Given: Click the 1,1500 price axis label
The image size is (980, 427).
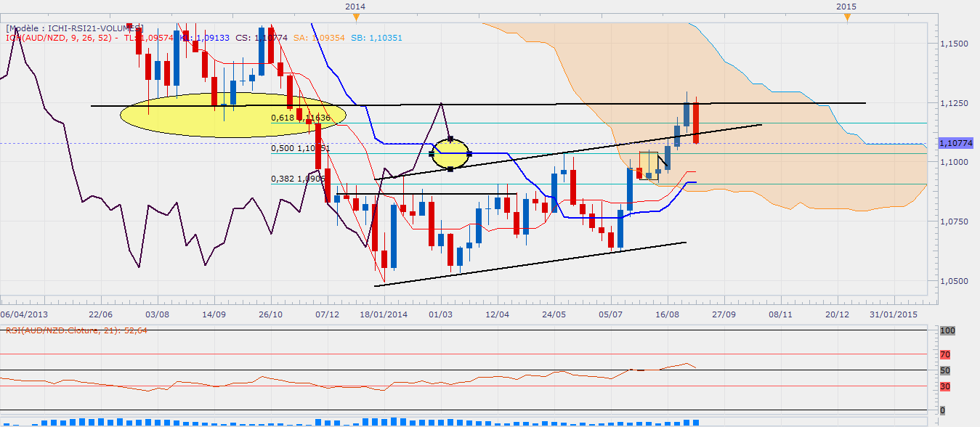Looking at the screenshot, I should pyautogui.click(x=955, y=44).
